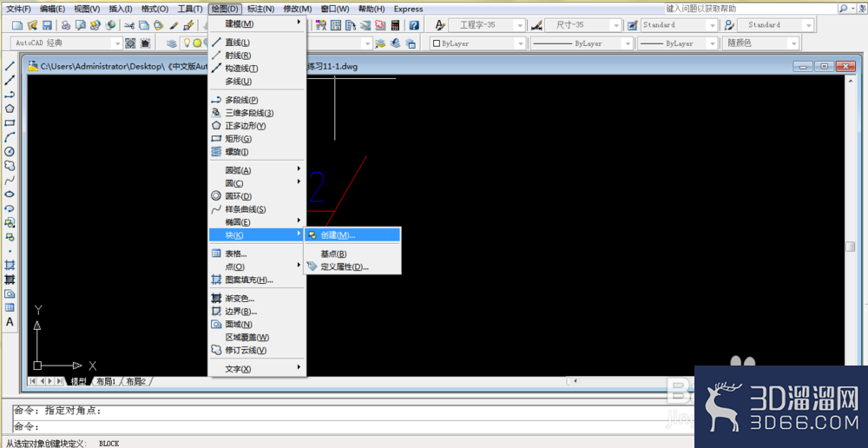Expand the 圆弧(A) submenu
This screenshot has height=448, width=868.
tap(257, 170)
